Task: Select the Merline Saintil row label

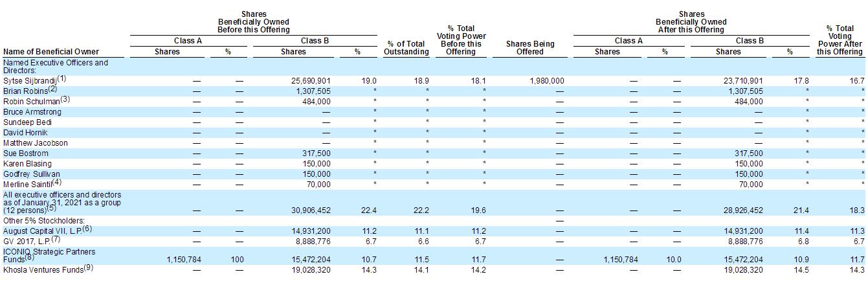Action: point(27,185)
